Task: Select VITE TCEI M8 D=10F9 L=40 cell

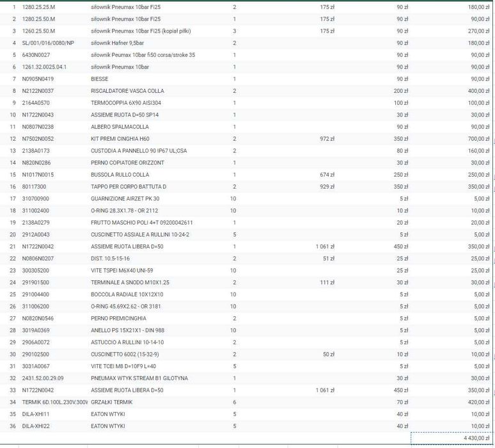Action: (123, 367)
